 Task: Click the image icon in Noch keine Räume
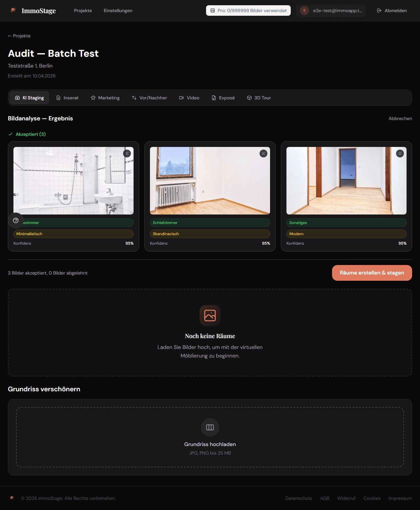(x=210, y=315)
